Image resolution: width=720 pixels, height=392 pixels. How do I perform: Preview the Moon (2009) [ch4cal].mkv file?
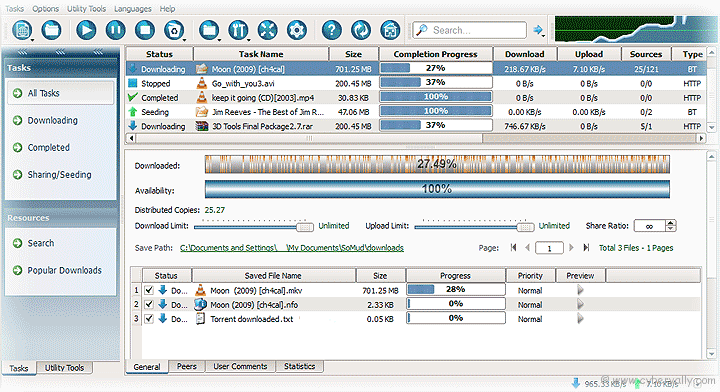click(x=580, y=290)
